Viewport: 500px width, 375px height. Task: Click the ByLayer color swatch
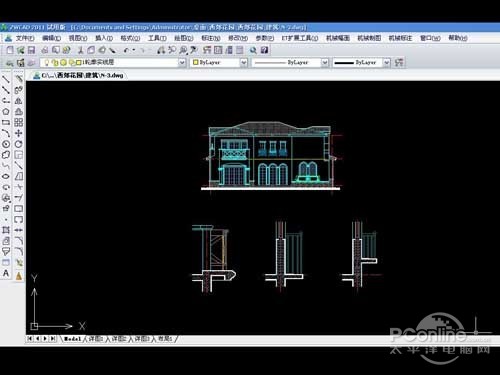pyautogui.click(x=196, y=62)
